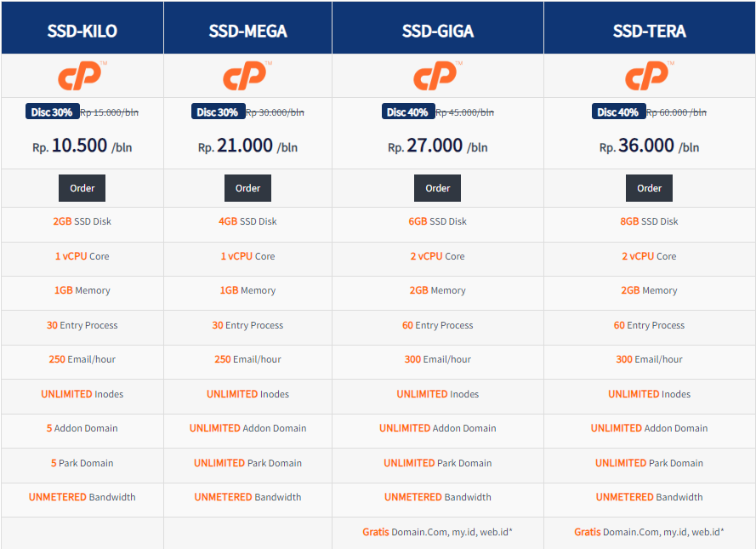Select the SSD-KILO plan header
The width and height of the screenshot is (756, 549).
[82, 27]
